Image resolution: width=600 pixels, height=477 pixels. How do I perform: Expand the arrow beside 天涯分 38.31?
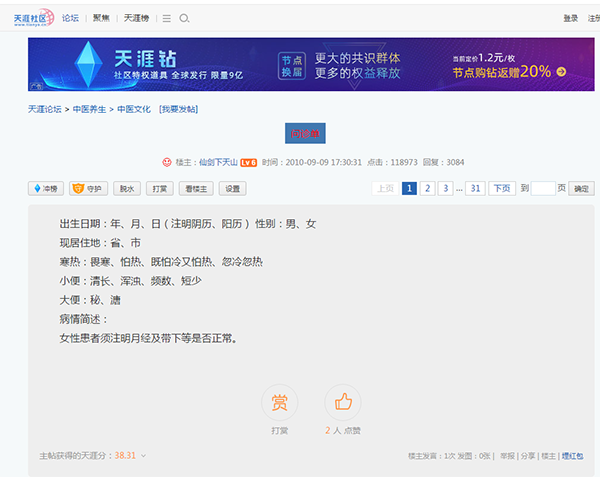[x=143, y=456]
